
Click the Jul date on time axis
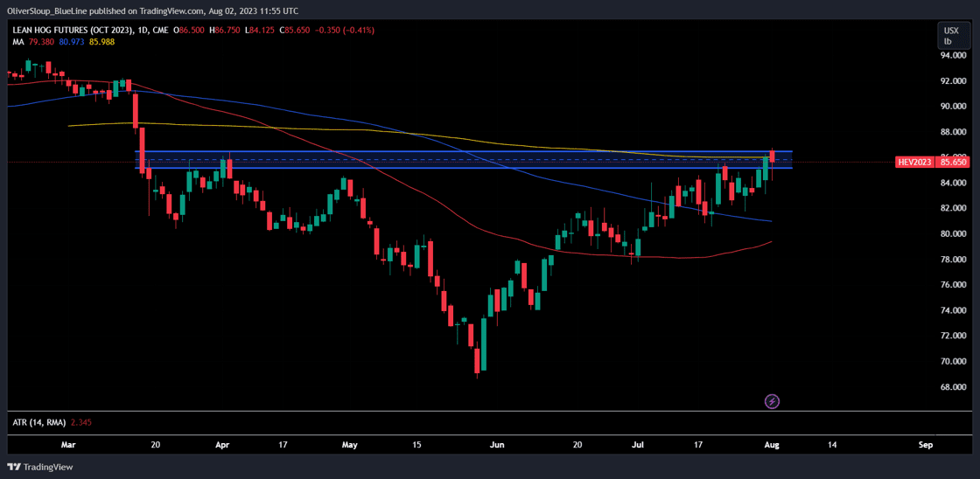click(637, 445)
